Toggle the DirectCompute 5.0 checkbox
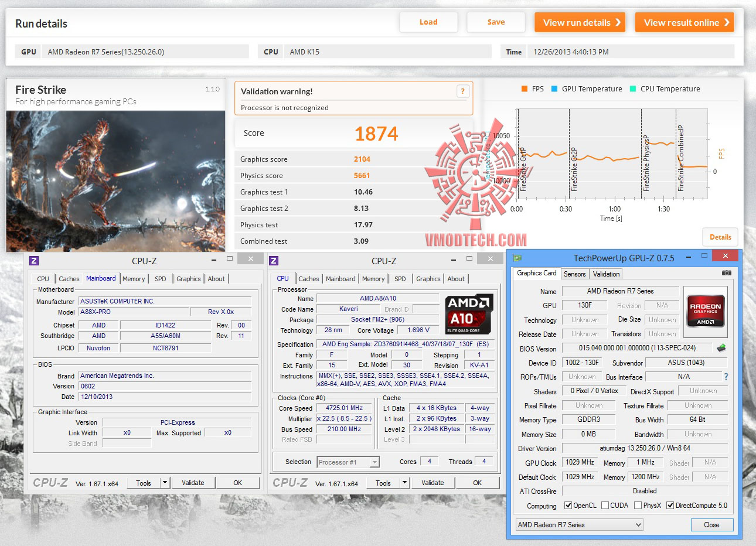The width and height of the screenshot is (756, 546). pyautogui.click(x=670, y=506)
